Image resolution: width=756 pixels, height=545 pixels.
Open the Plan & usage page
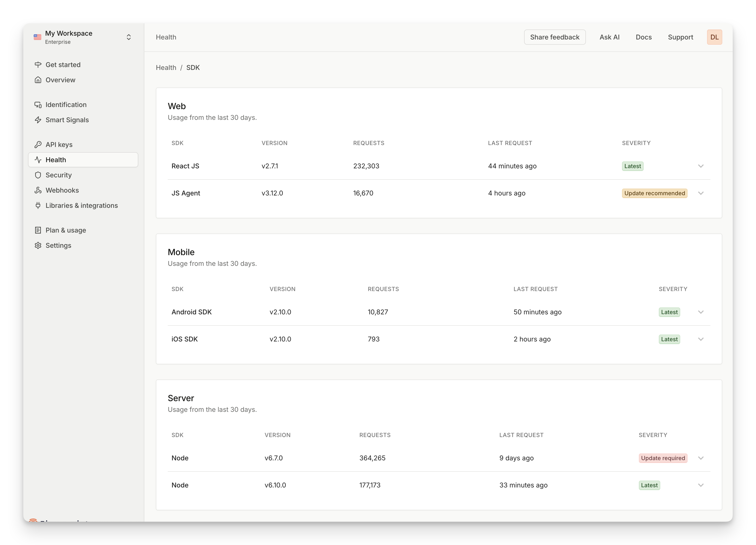(65, 230)
